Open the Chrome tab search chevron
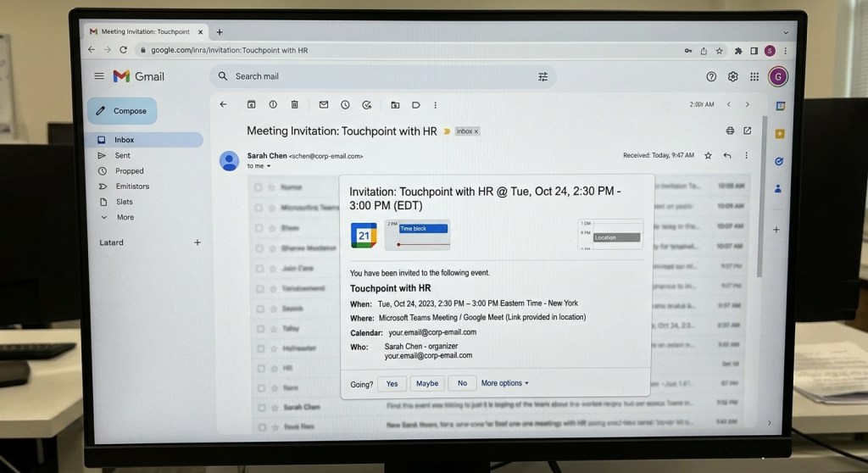868x473 pixels. pyautogui.click(x=786, y=33)
